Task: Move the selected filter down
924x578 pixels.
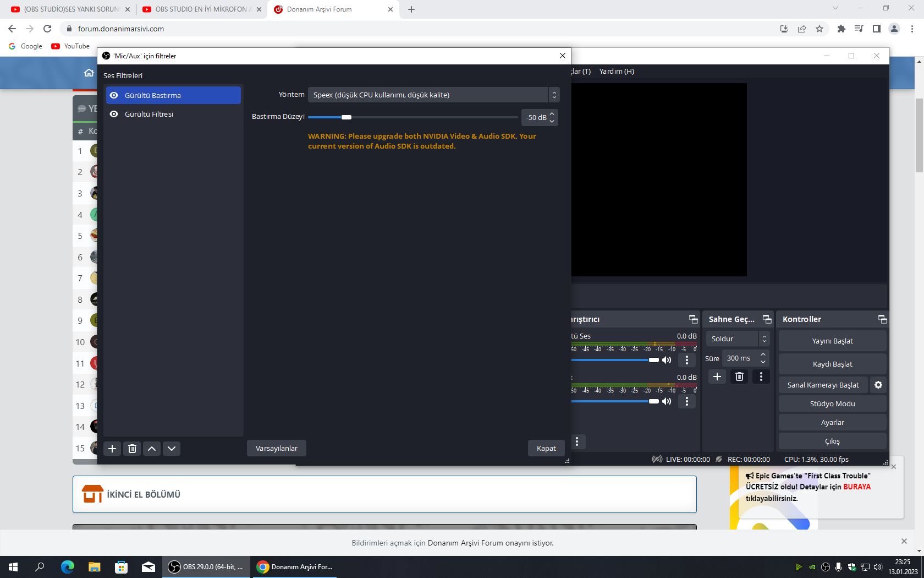Action: 172,449
